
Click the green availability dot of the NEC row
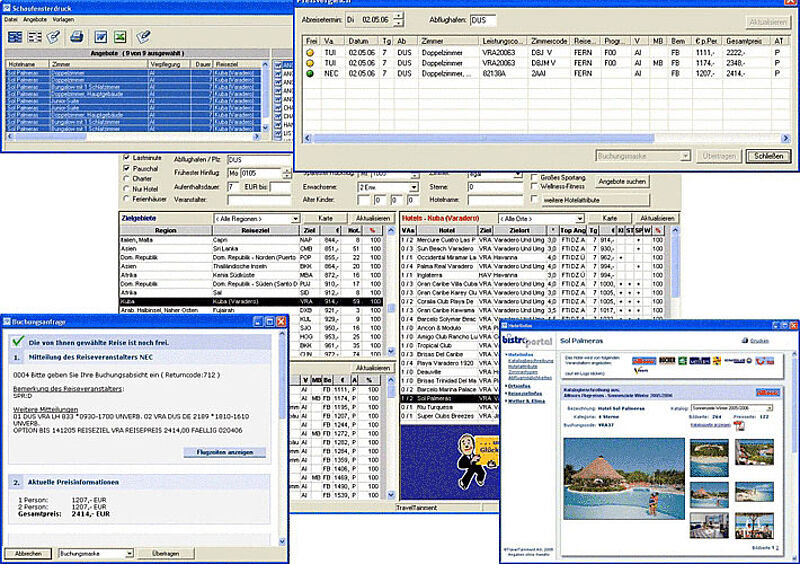310,73
